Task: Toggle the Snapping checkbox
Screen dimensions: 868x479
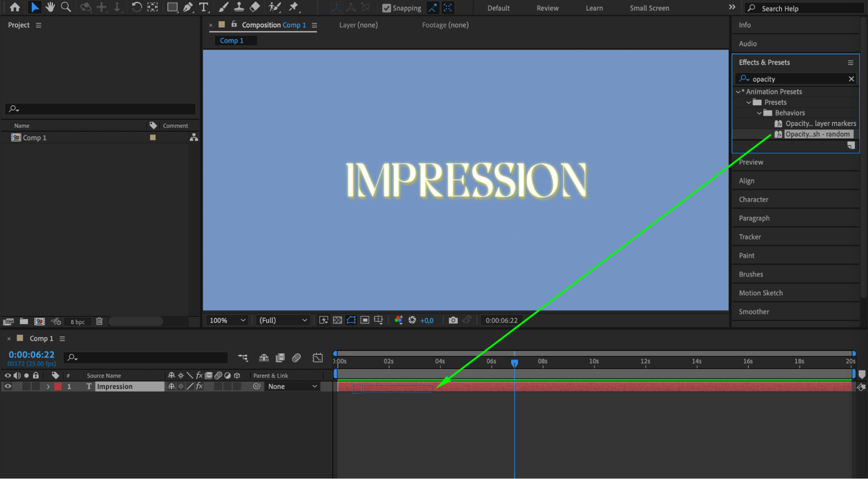Action: (x=386, y=8)
